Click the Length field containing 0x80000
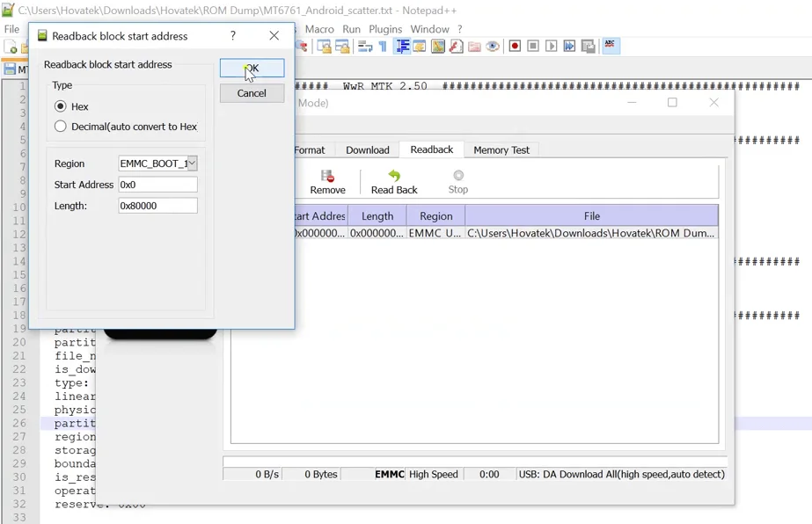812x524 pixels. pyautogui.click(x=158, y=206)
